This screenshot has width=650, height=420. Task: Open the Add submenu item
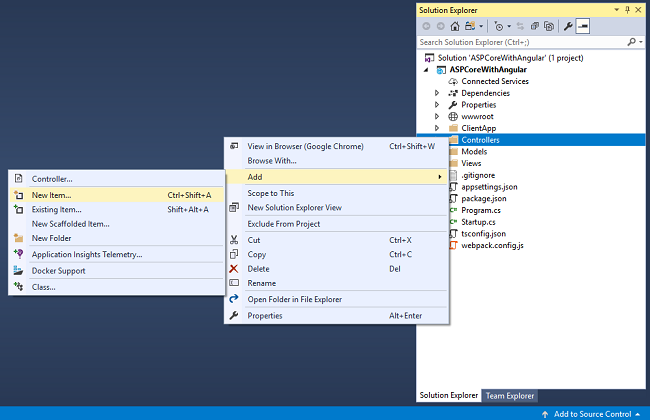pos(337,177)
